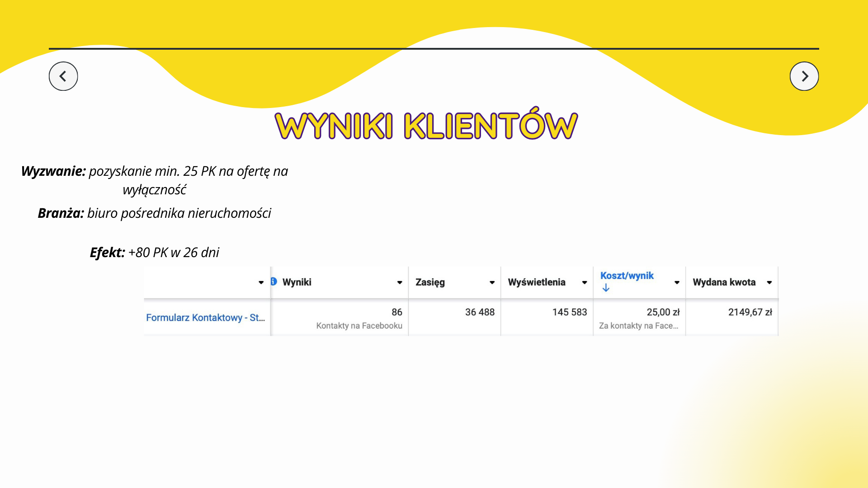Go to the next slide arrow

pos(804,76)
